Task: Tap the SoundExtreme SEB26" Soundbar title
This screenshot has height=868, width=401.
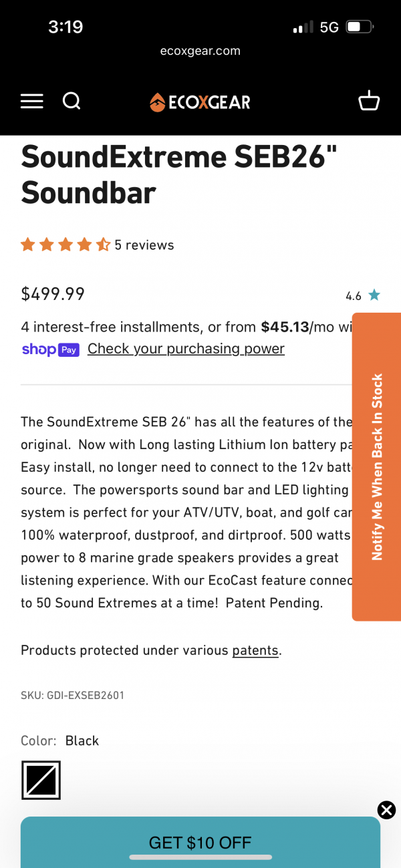Action: point(178,174)
